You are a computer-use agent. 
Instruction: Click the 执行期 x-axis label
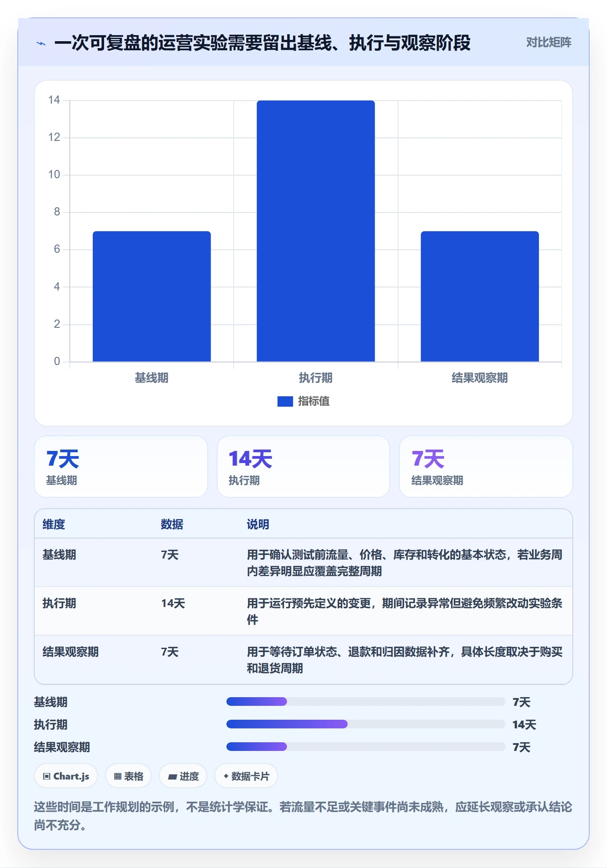tap(316, 378)
